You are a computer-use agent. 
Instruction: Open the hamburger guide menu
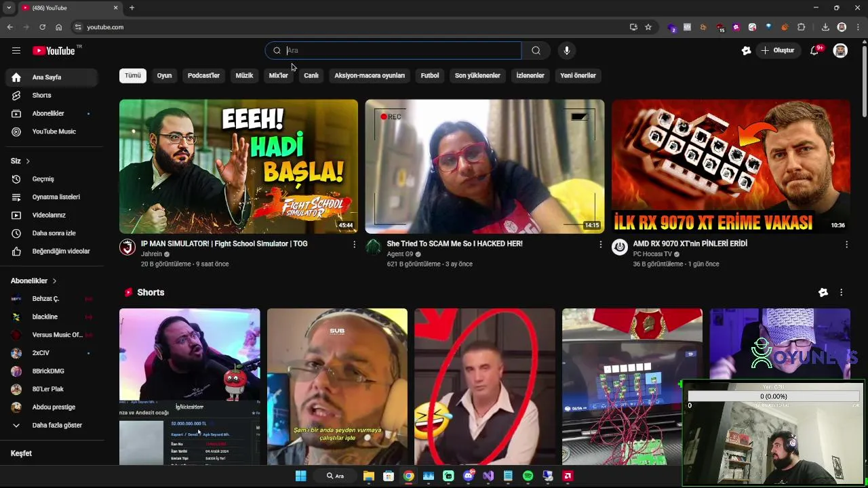[16, 50]
